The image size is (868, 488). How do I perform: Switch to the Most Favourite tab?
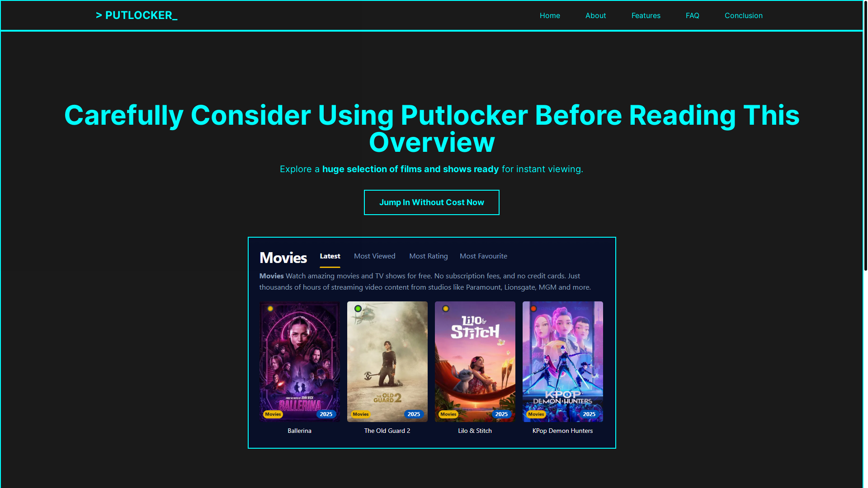[x=483, y=256]
